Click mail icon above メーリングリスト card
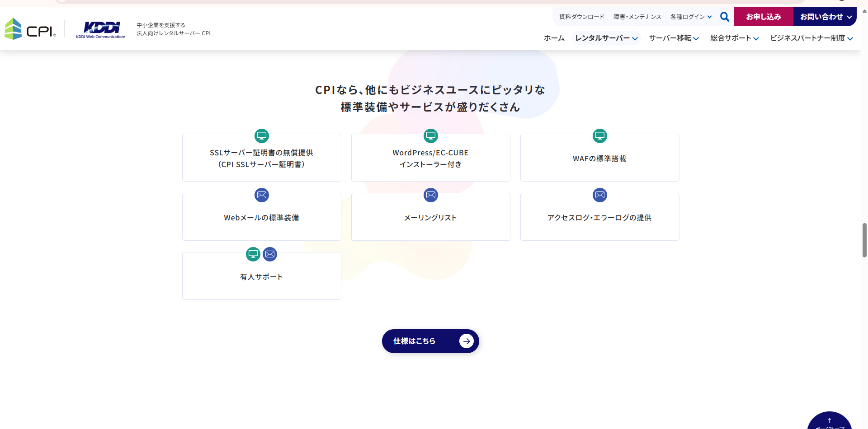This screenshot has width=868, height=429. [431, 195]
